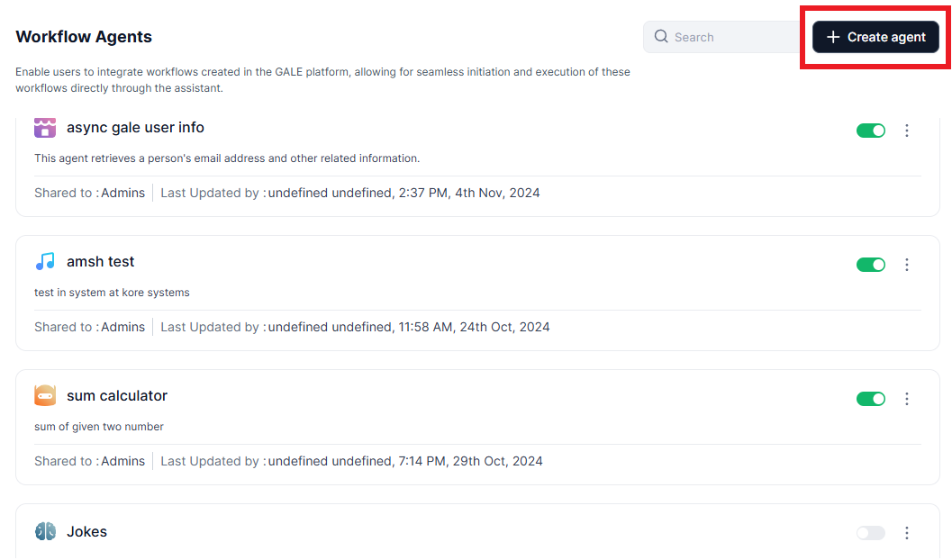Click description 'sum of given two number'
This screenshot has height=560, width=952.
click(x=99, y=427)
